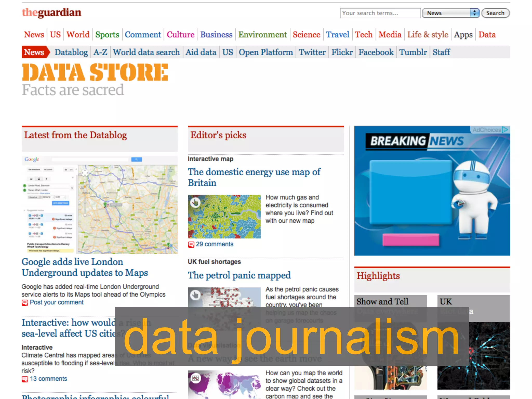Go to the Sports section

point(107,35)
